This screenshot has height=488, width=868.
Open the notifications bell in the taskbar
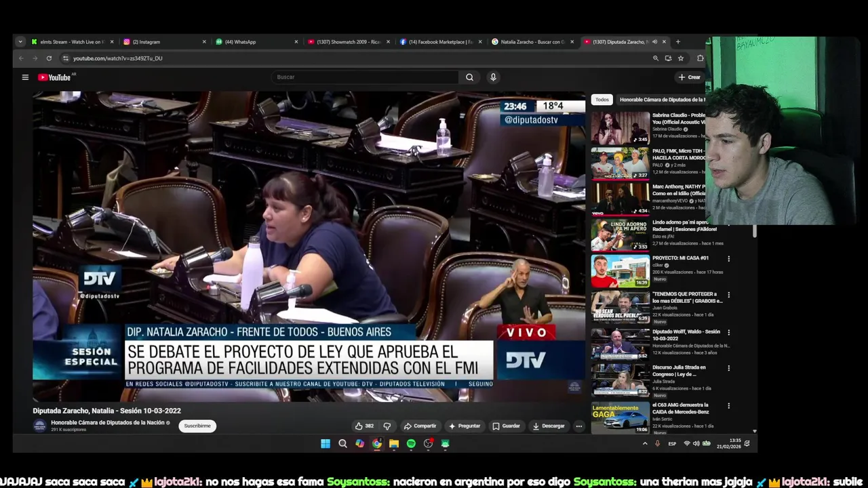point(747,444)
